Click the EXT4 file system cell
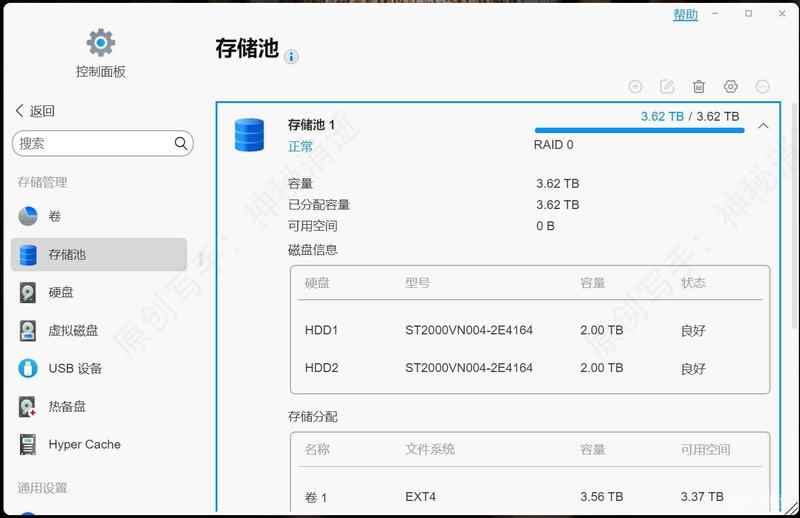This screenshot has height=518, width=800. [x=420, y=497]
